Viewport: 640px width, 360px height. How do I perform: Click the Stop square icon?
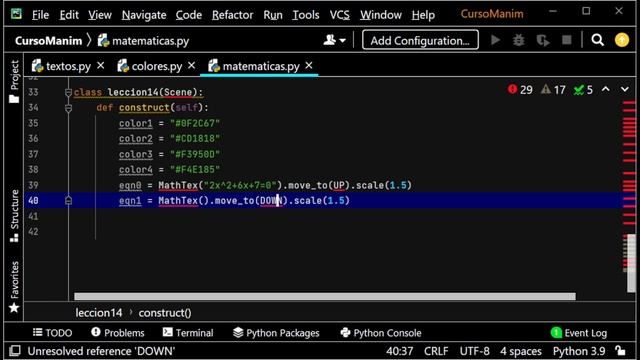tap(567, 40)
